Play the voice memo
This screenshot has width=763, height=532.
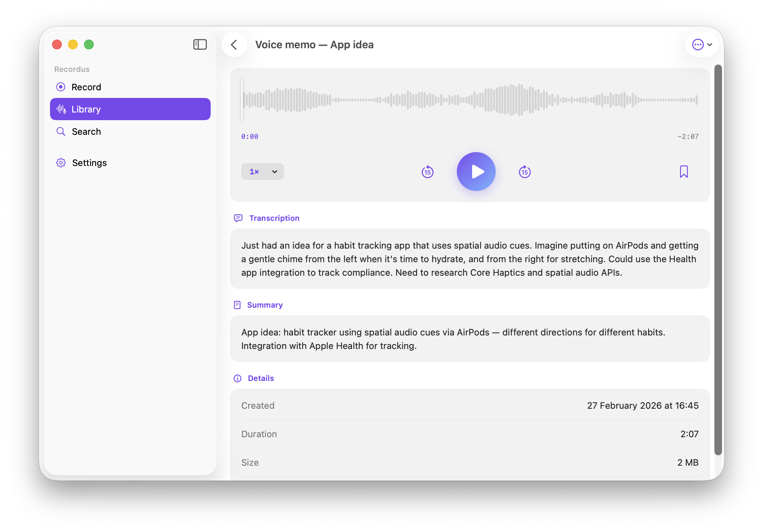[476, 171]
